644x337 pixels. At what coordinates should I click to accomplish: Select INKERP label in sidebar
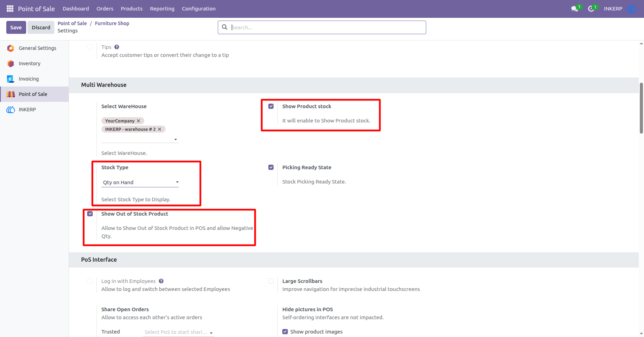[x=27, y=110]
